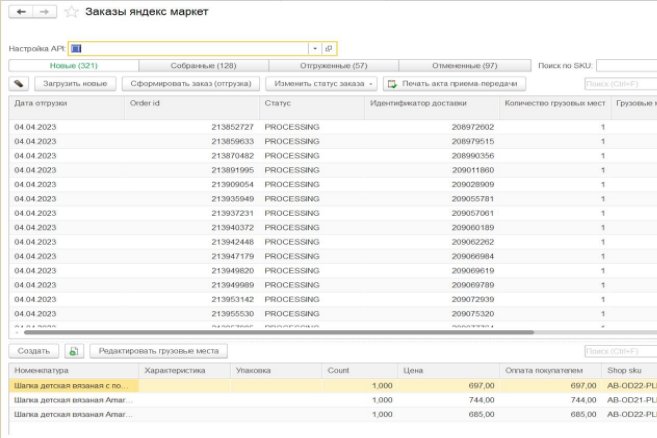Open the API setting record icon
Viewport: 657px width, 438px height.
tap(329, 48)
